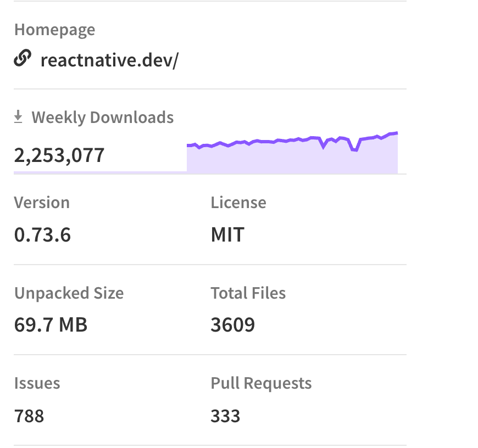
Task: Open the 333 pull requests link
Action: point(225,416)
